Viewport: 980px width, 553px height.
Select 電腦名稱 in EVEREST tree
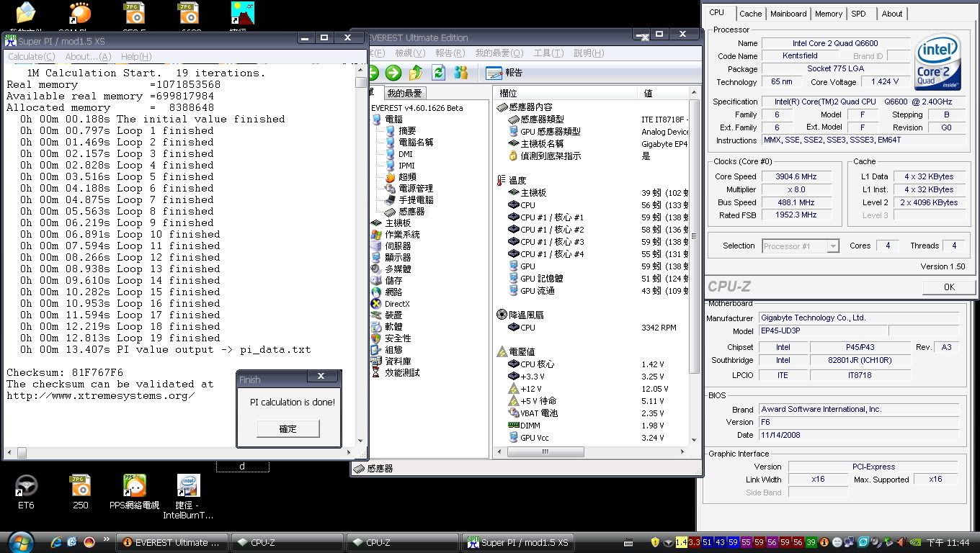tap(416, 143)
